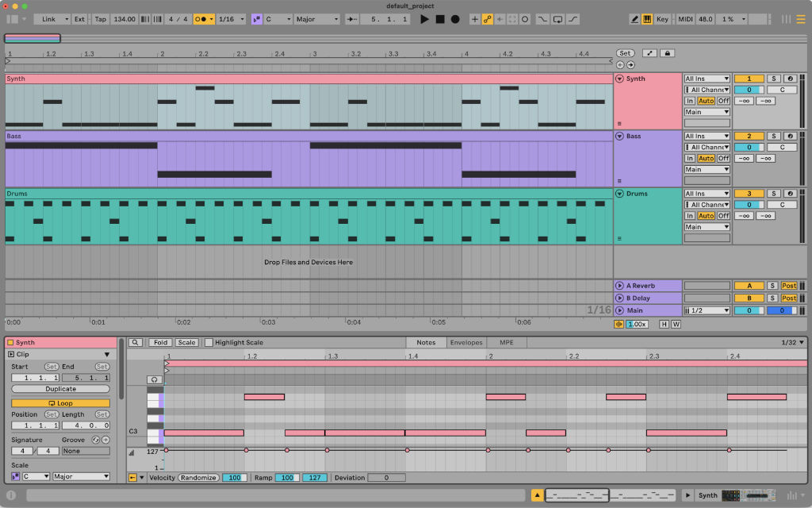The height and width of the screenshot is (508, 812).
Task: Toggle Computer MIDI Keyboard icon
Action: click(x=647, y=19)
